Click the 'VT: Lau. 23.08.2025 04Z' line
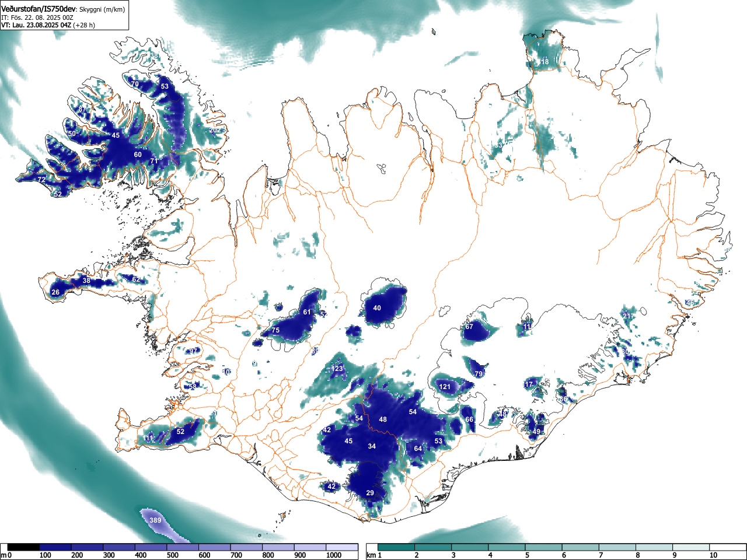The height and width of the screenshot is (560, 747). pyautogui.click(x=36, y=25)
